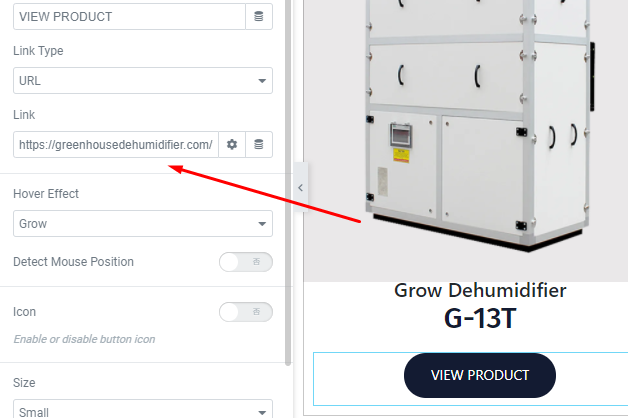
Task: Open the Link Type dropdown
Action: tap(143, 80)
